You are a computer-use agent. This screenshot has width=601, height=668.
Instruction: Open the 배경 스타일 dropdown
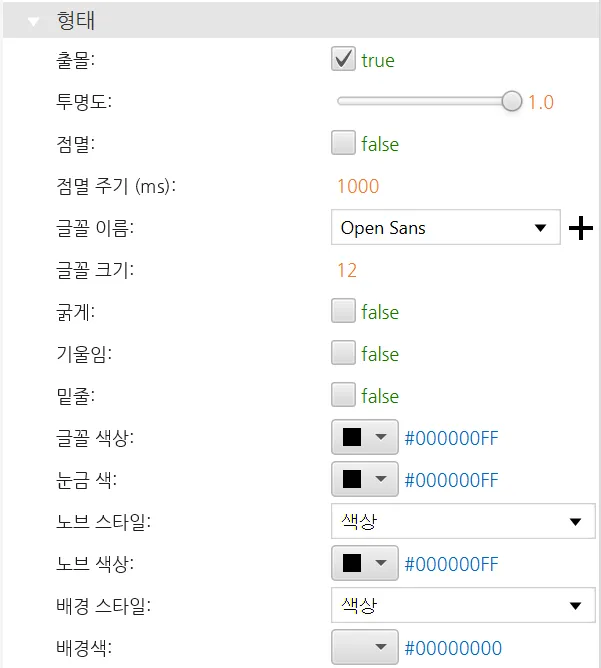click(x=462, y=606)
